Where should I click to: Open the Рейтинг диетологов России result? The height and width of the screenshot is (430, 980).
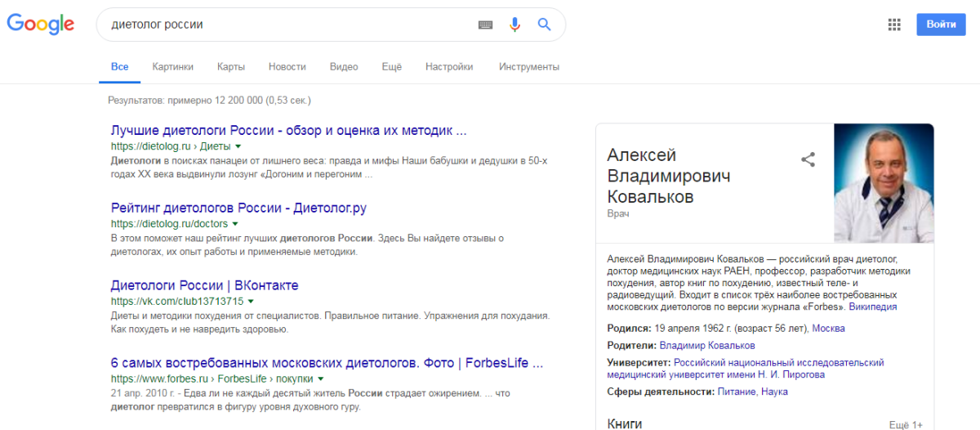[x=238, y=208]
